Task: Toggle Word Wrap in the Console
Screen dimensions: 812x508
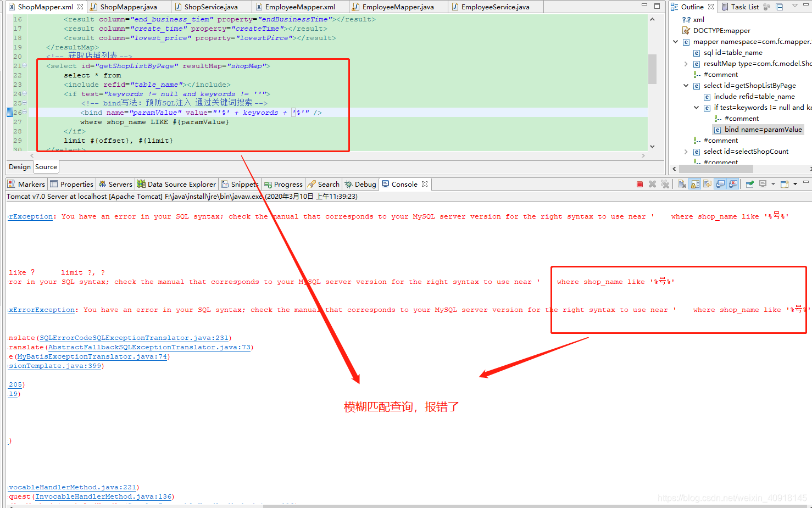Action: click(x=707, y=183)
